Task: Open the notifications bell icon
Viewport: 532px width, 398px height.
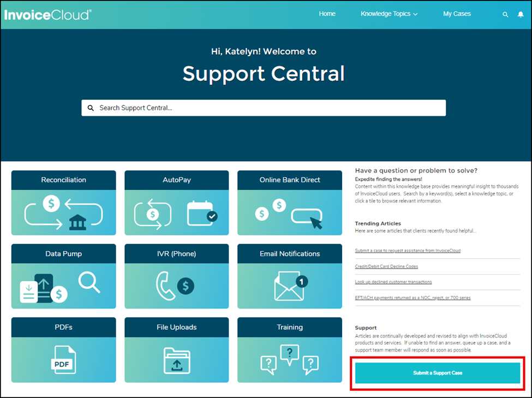Action: (x=521, y=14)
